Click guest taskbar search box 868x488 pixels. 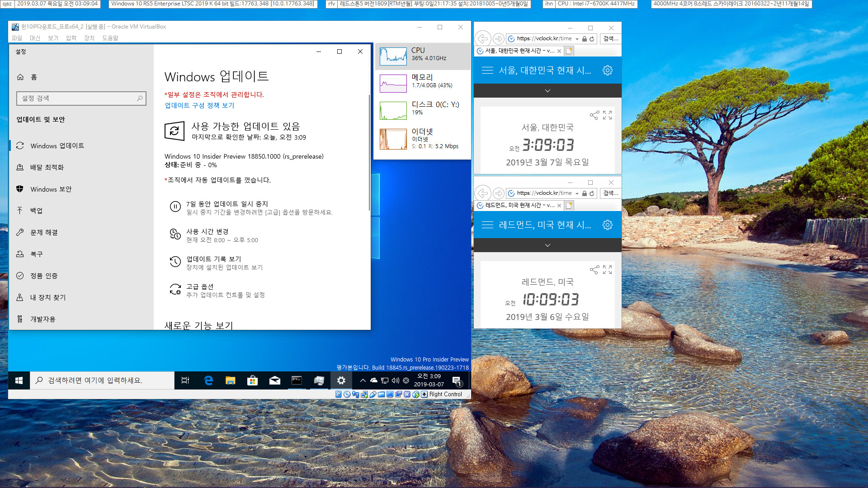(102, 380)
